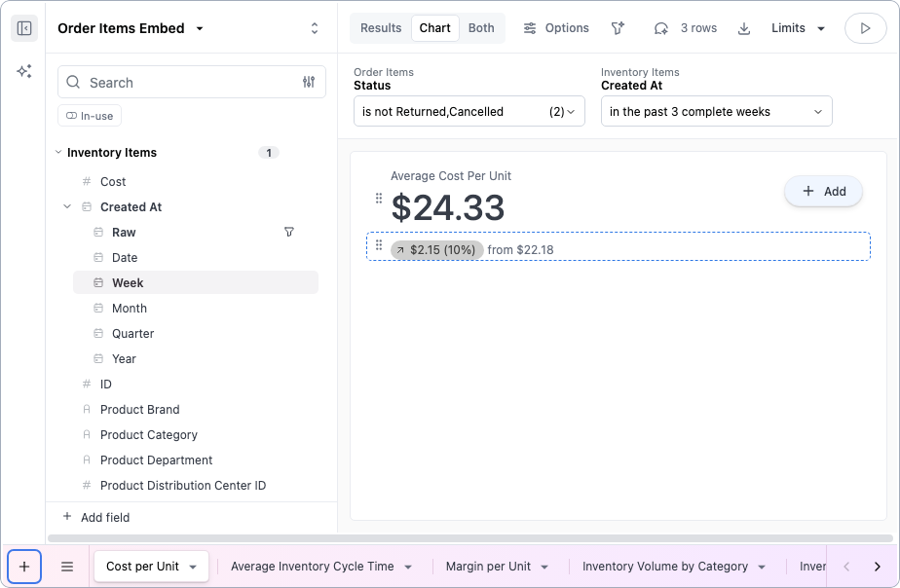The width and height of the screenshot is (900, 588).
Task: Collapse the left sidebar panel icon
Action: pyautogui.click(x=24, y=28)
